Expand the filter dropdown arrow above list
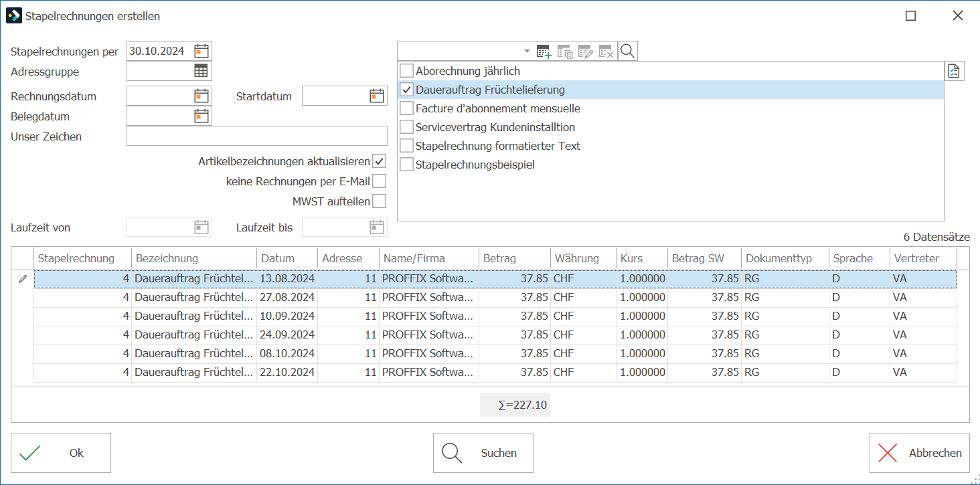 click(x=526, y=51)
